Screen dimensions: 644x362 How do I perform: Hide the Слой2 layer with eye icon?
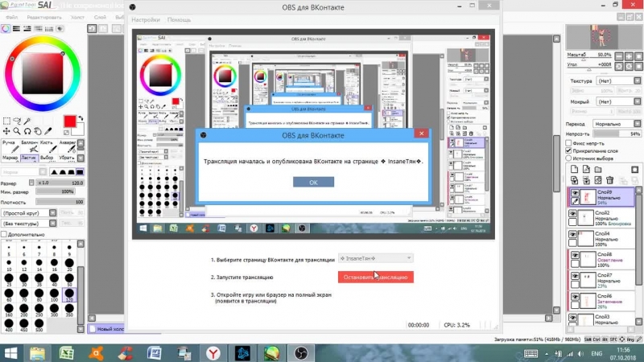pos(572,213)
